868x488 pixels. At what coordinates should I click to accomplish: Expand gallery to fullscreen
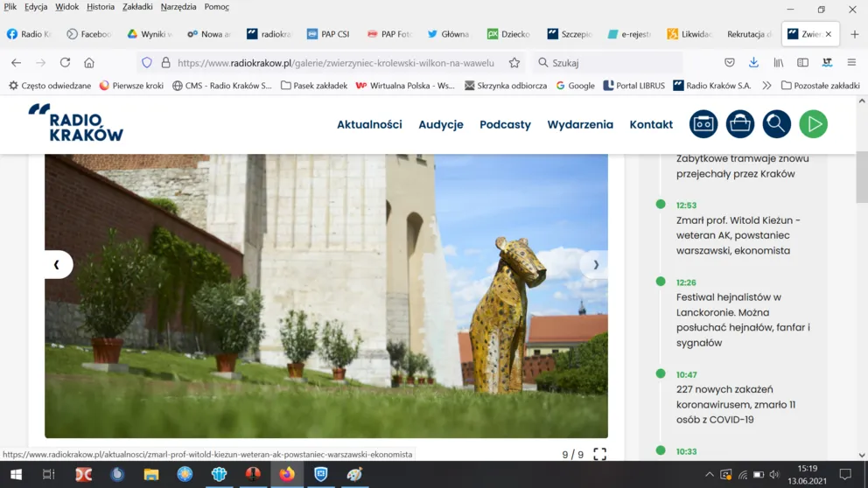[599, 454]
